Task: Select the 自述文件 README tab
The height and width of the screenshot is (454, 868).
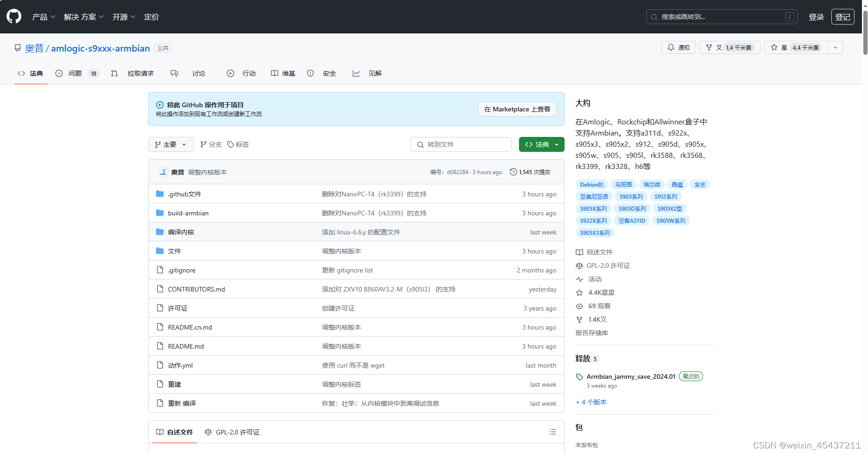Action: (x=175, y=432)
